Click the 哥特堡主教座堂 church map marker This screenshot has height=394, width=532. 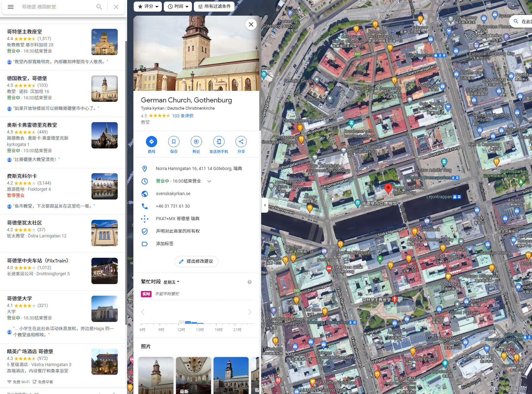tap(395, 299)
